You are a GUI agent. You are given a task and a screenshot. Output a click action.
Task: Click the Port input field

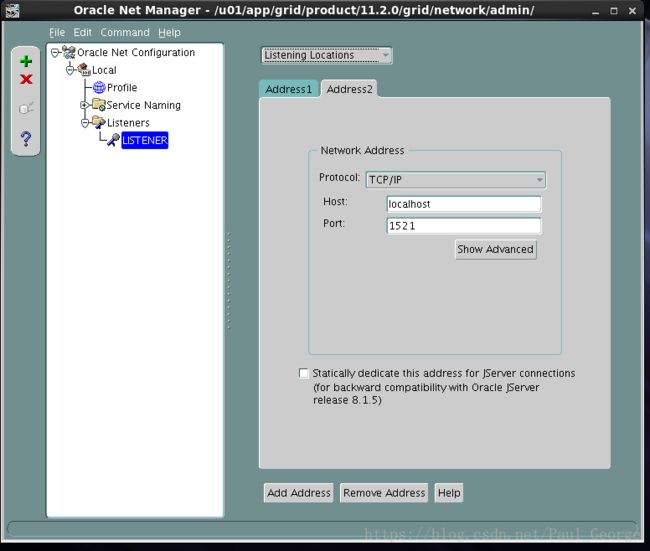pyautogui.click(x=463, y=226)
